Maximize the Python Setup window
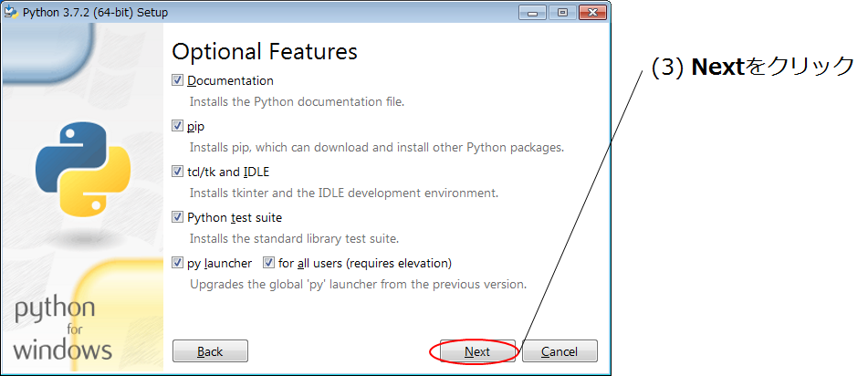The height and width of the screenshot is (376, 868). click(562, 12)
